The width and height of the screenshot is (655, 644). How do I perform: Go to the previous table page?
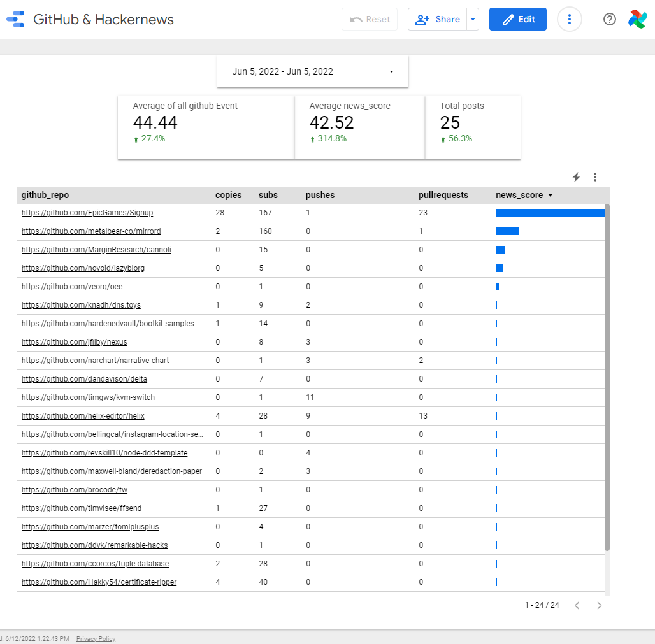point(577,605)
